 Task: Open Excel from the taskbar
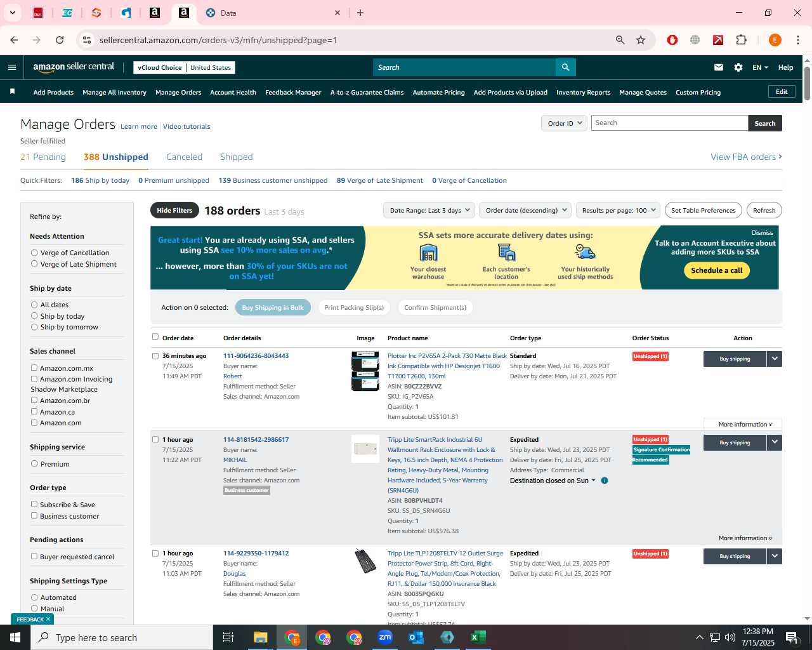pyautogui.click(x=478, y=637)
